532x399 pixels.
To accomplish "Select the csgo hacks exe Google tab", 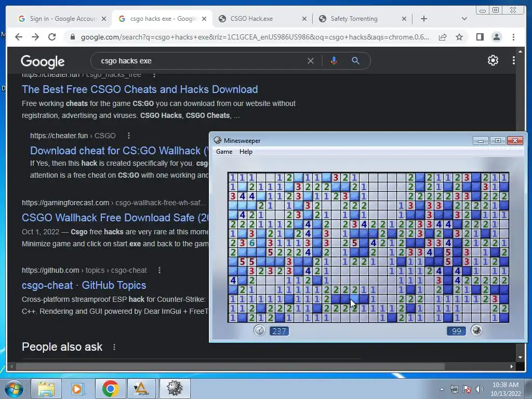I will [162, 19].
